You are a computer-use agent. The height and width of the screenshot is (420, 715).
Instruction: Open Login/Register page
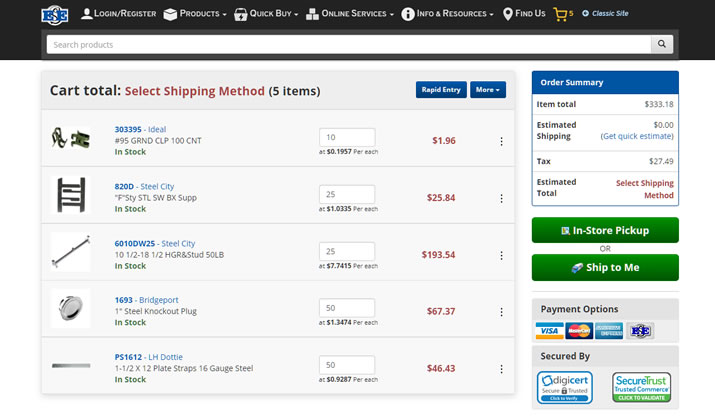[119, 14]
